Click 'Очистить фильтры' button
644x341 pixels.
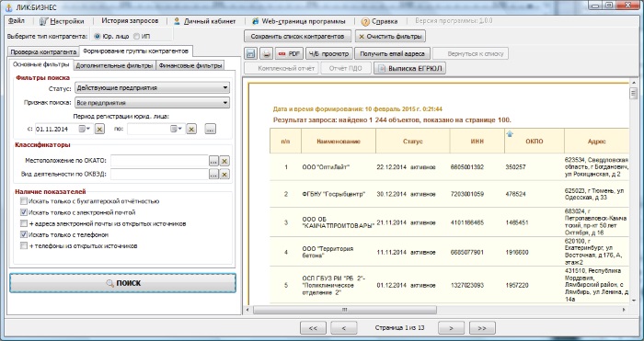(390, 36)
